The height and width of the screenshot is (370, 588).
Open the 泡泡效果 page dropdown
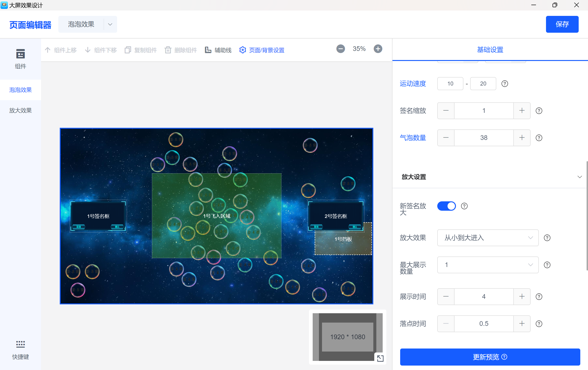pos(110,24)
